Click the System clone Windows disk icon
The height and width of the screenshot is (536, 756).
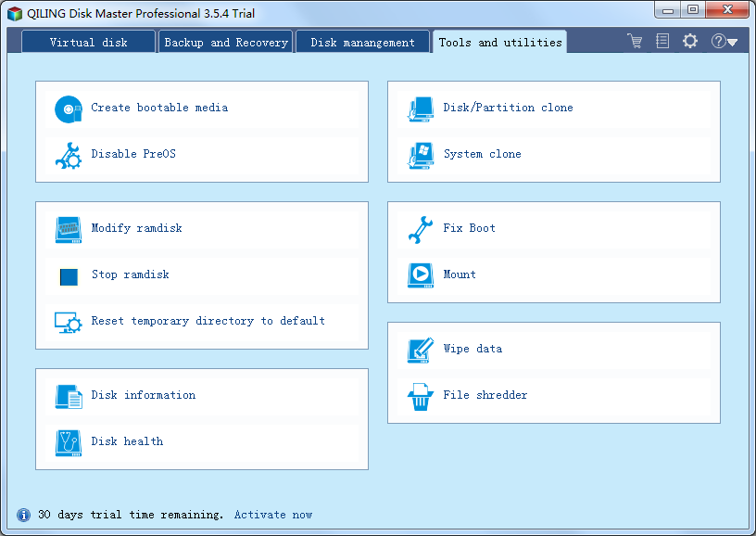point(421,155)
